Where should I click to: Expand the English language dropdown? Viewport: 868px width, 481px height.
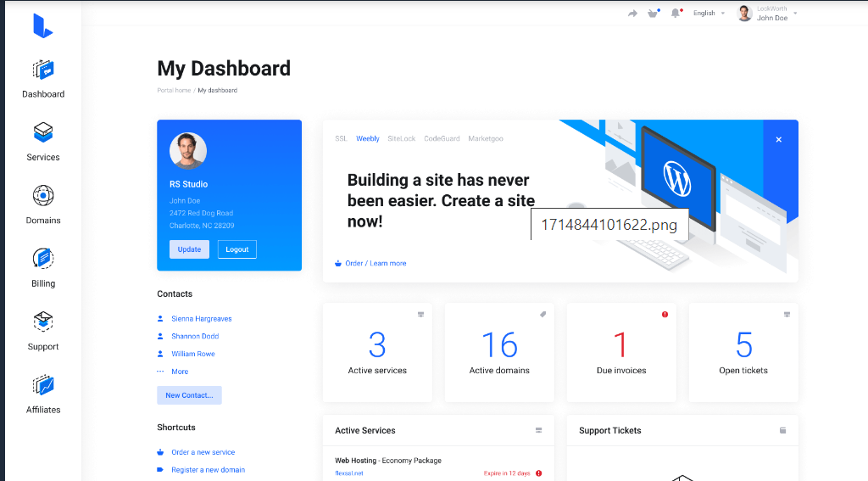tap(709, 14)
